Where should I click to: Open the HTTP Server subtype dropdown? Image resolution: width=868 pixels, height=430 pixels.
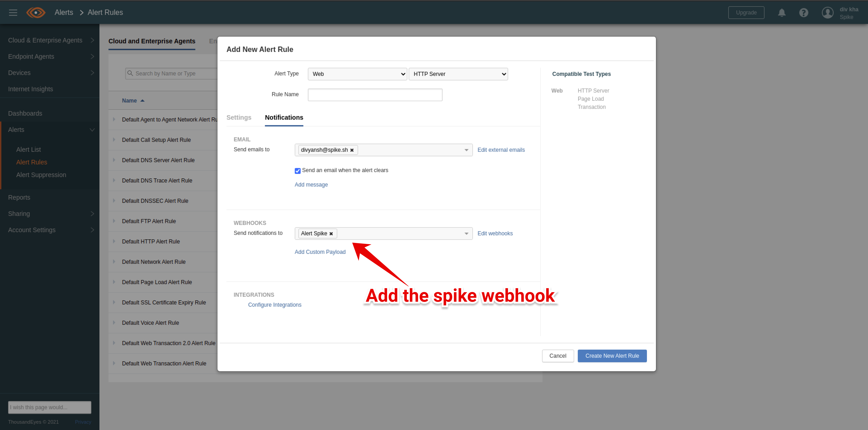(x=458, y=74)
